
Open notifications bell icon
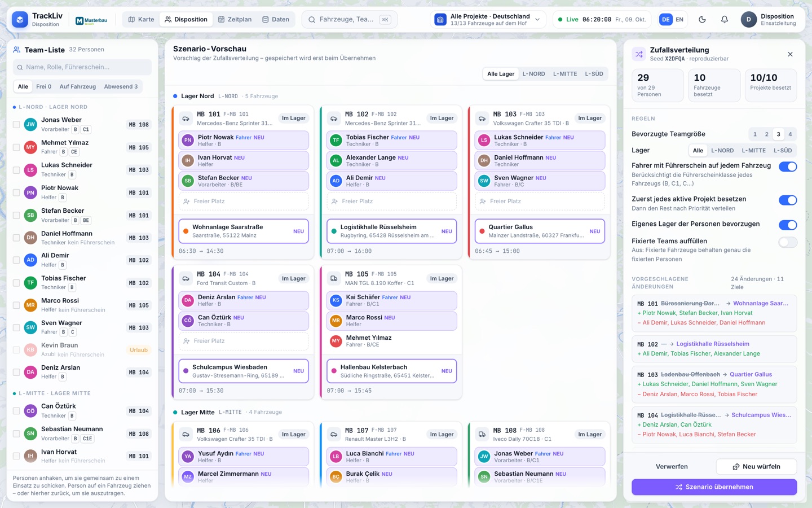725,19
